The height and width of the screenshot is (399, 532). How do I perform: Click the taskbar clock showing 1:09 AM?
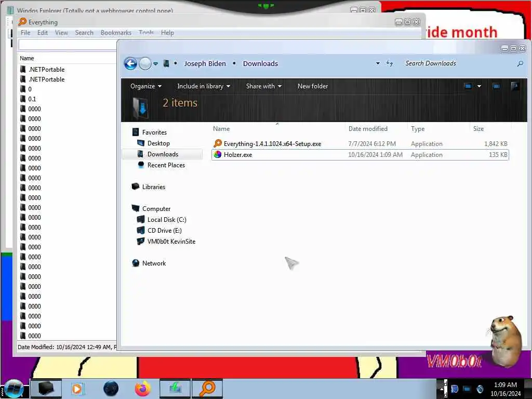point(505,389)
